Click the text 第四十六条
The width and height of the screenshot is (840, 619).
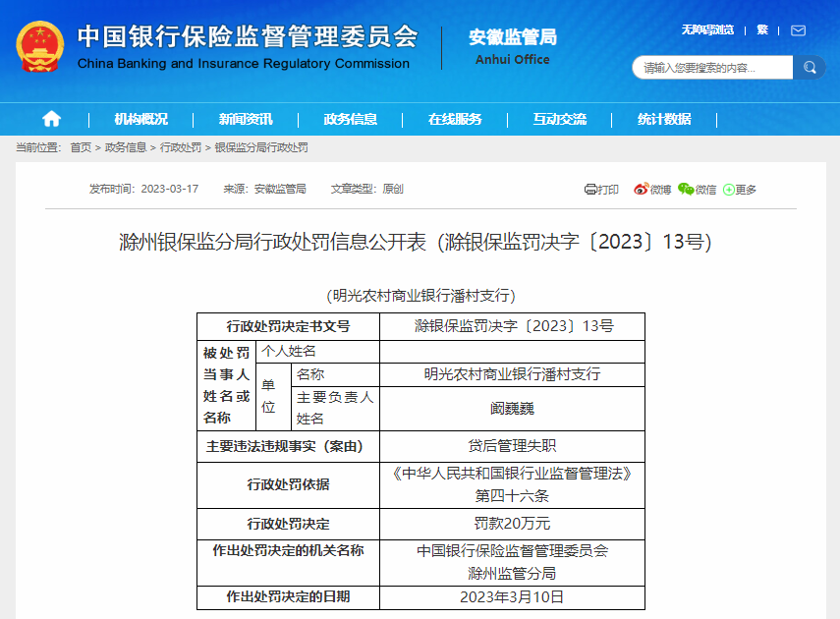(512, 496)
